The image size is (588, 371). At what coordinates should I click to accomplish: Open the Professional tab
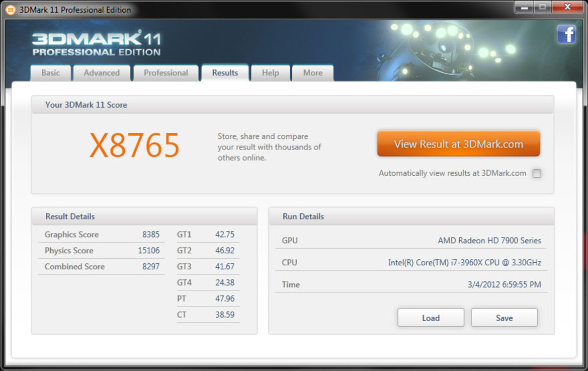click(x=166, y=73)
